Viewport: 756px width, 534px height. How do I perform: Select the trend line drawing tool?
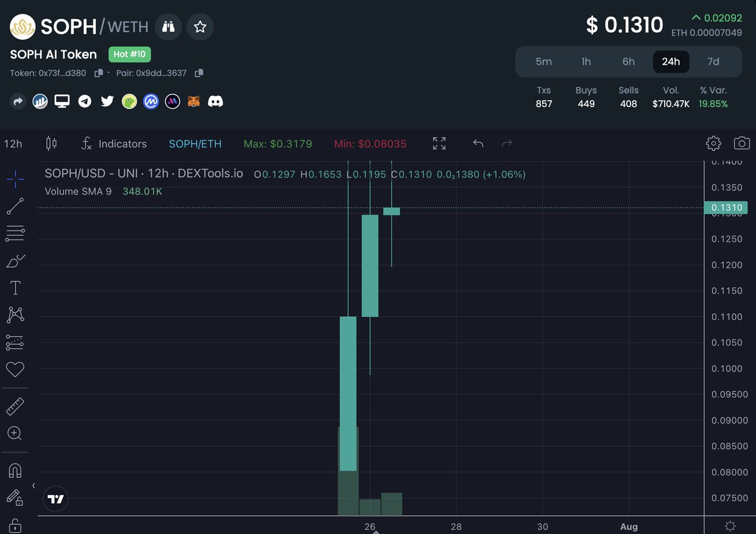click(15, 206)
